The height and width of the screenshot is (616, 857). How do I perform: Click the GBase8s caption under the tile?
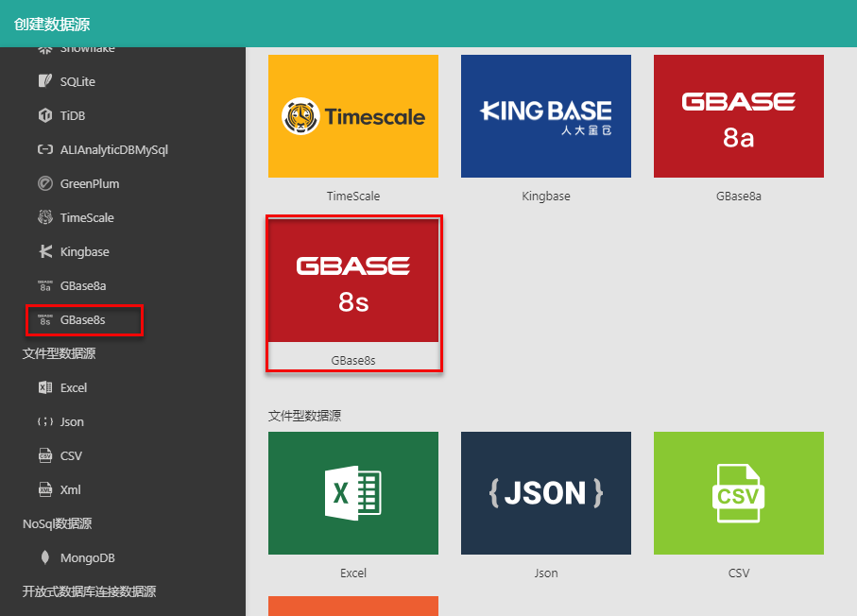[353, 360]
